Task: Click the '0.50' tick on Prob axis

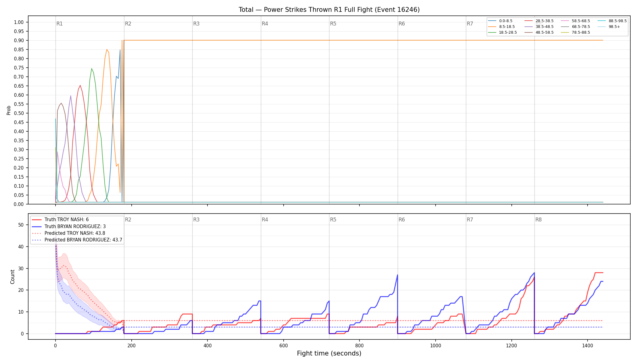Action: 19,113
